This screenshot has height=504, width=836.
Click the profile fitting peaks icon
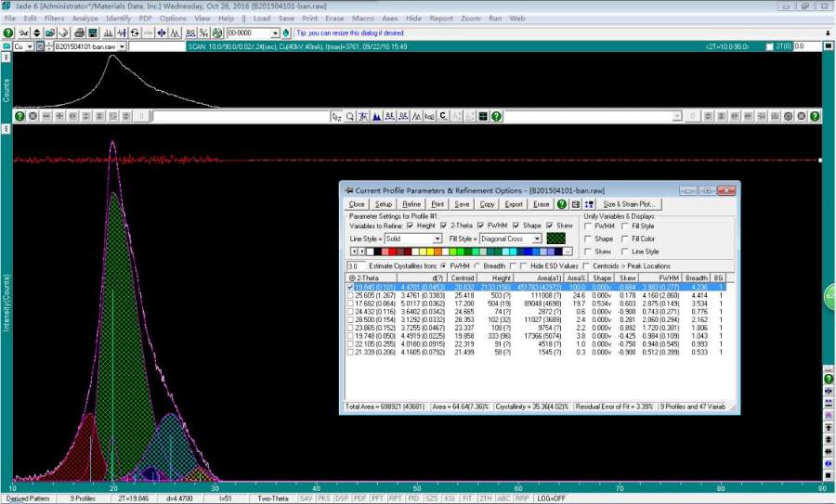click(x=175, y=33)
